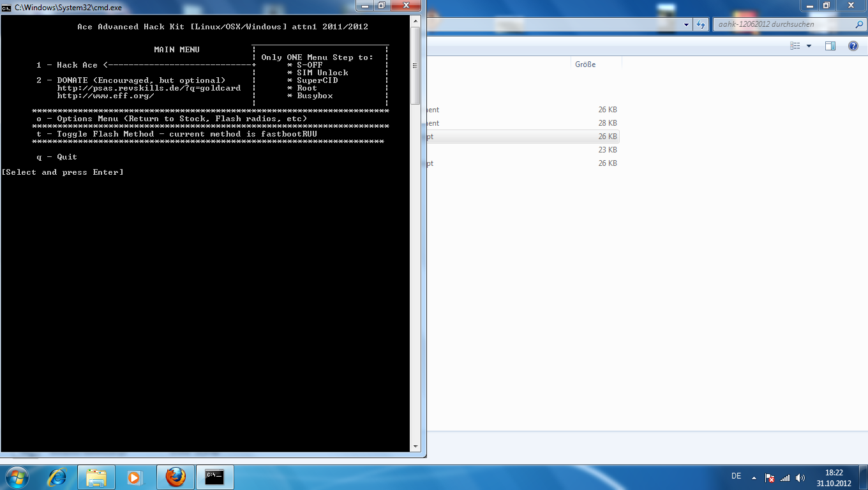Click the '* S-OFF' line
868x490 pixels.
[304, 65]
